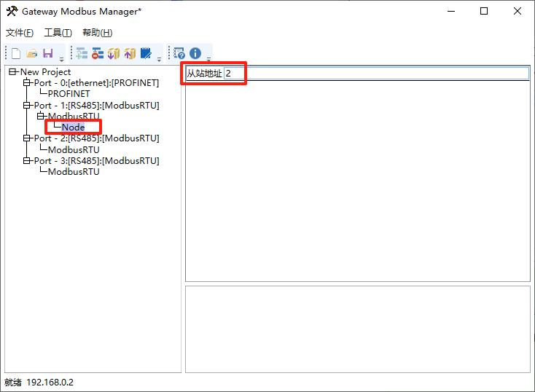Select Port - 3:[RS485]:[ModbusRTU]
535x392 pixels.
pyautogui.click(x=96, y=161)
